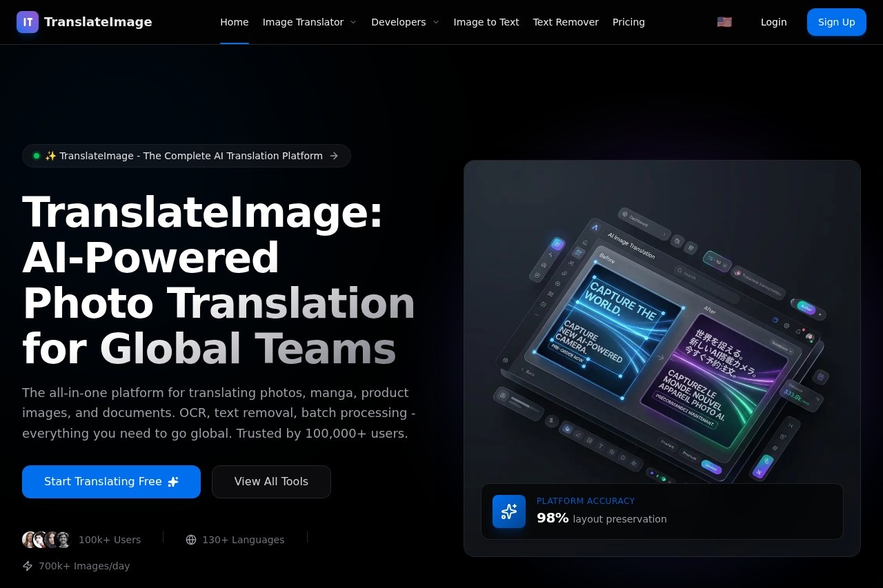This screenshot has width=883, height=588.
Task: Click Start Translating Free
Action: 111,482
